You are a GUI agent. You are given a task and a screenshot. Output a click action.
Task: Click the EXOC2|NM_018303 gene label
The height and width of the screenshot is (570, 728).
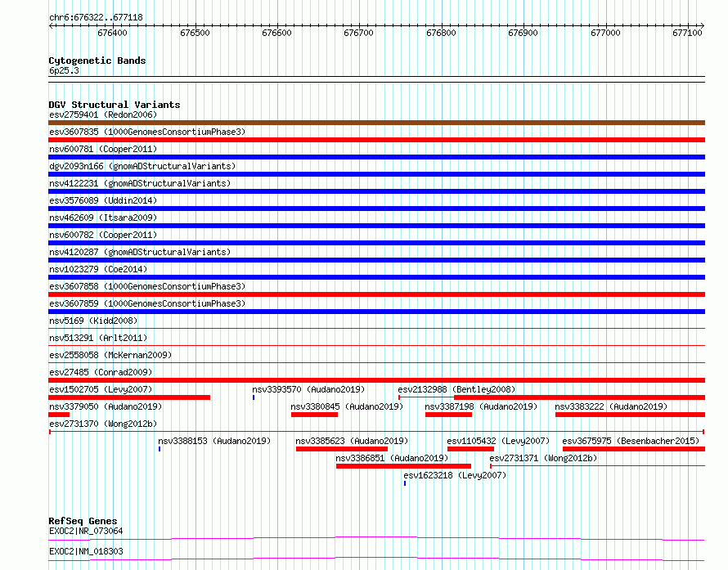[86, 551]
